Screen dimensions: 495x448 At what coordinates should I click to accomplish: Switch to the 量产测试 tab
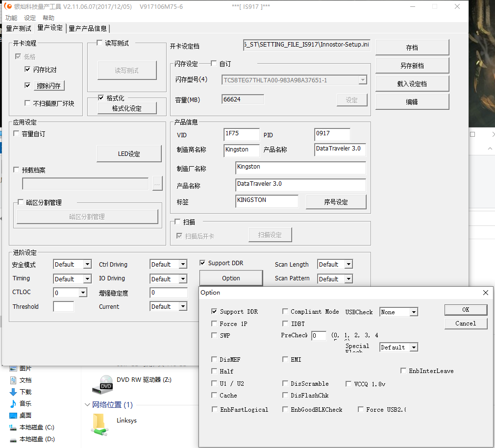[19, 28]
